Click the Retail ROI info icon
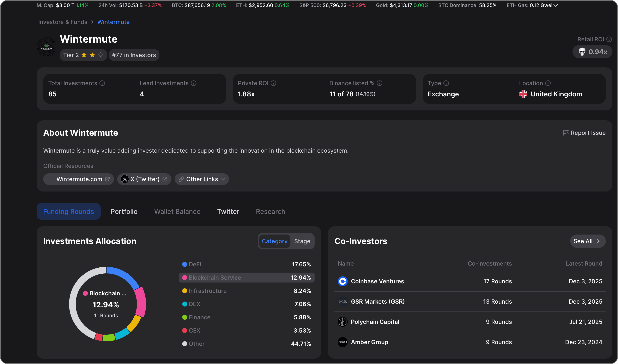The image size is (618, 364). tap(609, 39)
